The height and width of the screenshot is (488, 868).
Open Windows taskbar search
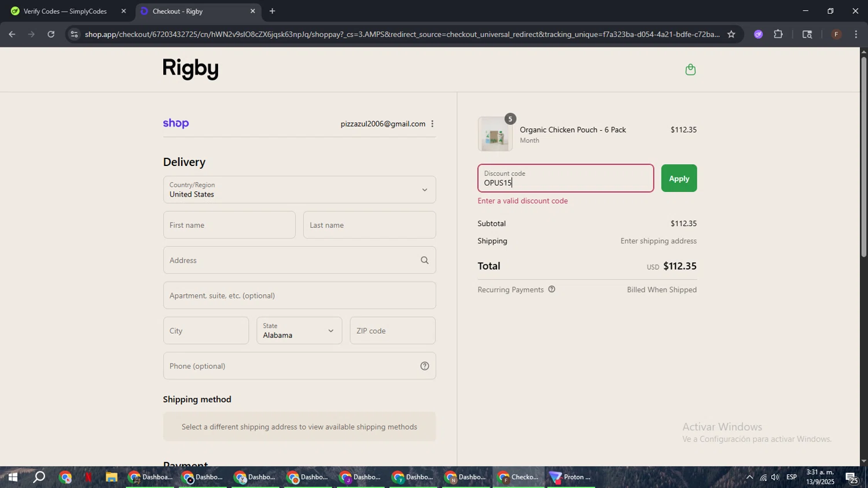click(x=39, y=478)
